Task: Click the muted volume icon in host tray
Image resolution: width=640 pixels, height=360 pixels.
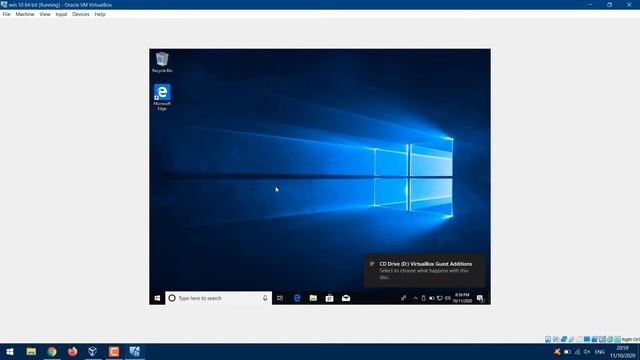Action: (x=587, y=352)
